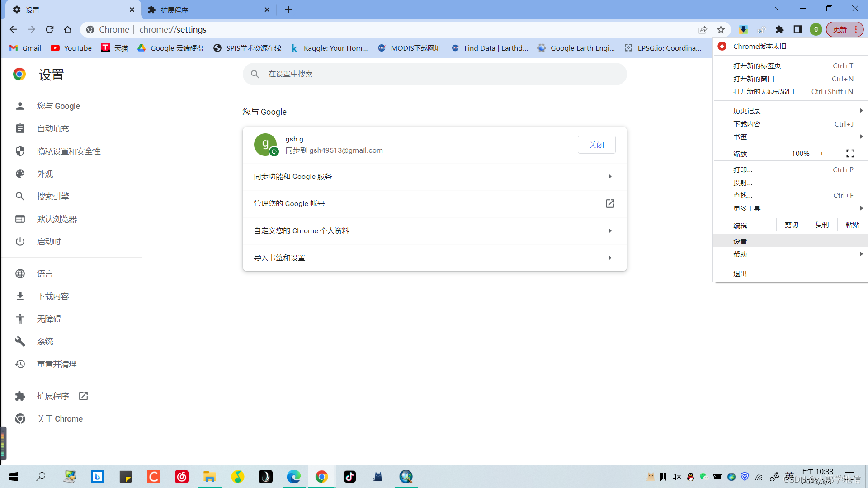Click the bookmark star icon in address bar
This screenshot has width=868, height=488.
[721, 29]
